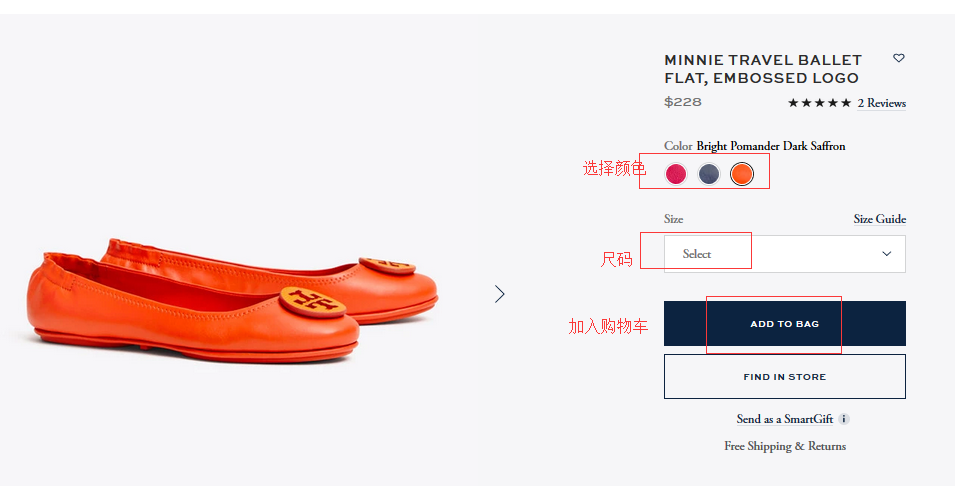Choose the navy blue color swatch
The image size is (955, 486).
pos(708,174)
